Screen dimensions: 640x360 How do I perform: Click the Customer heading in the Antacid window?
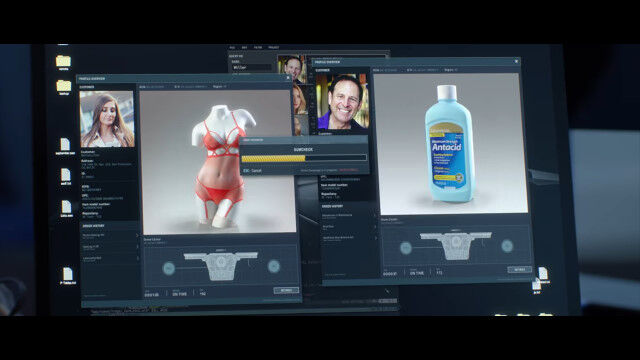pyautogui.click(x=322, y=70)
